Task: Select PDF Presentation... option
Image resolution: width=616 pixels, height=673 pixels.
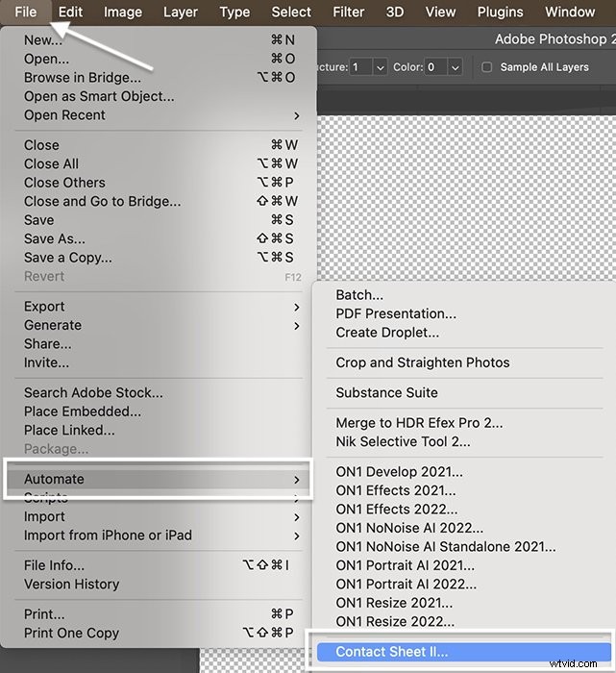Action: tap(396, 313)
